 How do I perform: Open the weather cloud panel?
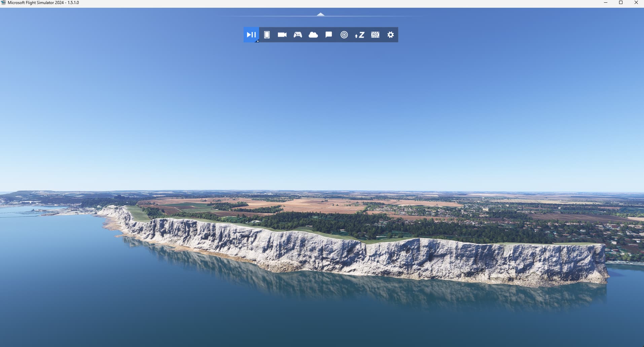[313, 35]
